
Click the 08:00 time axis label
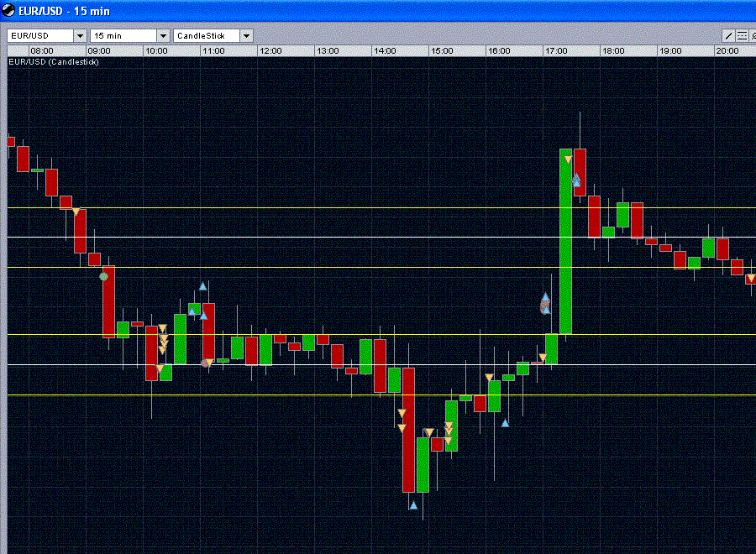pyautogui.click(x=42, y=50)
